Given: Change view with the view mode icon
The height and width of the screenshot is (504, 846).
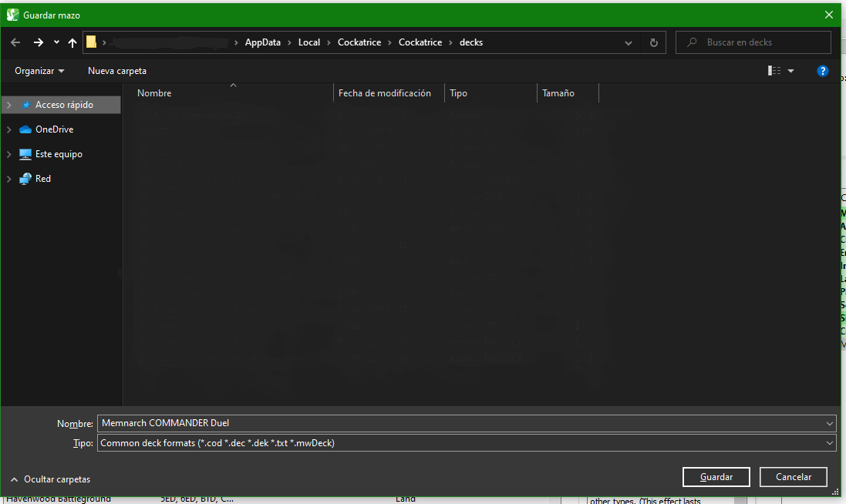Looking at the screenshot, I should [x=774, y=71].
